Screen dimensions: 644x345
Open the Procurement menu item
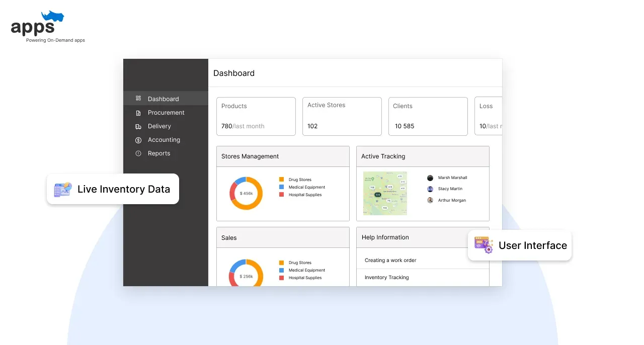click(x=166, y=113)
